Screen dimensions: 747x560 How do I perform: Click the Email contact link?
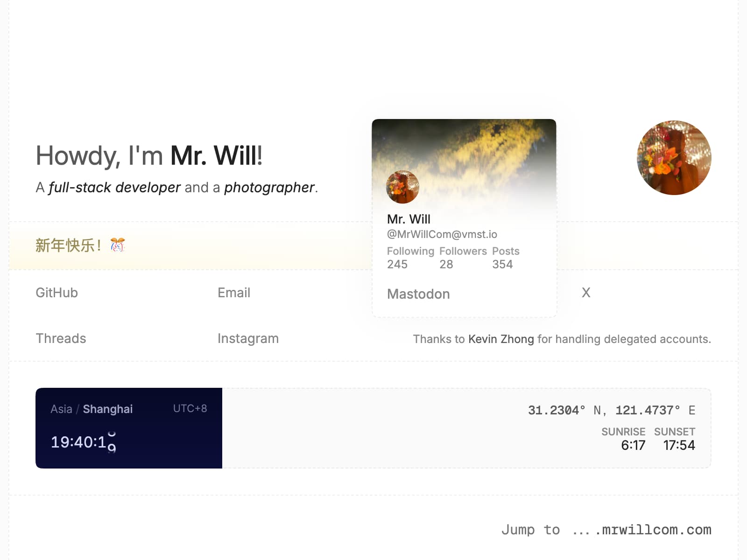(233, 293)
